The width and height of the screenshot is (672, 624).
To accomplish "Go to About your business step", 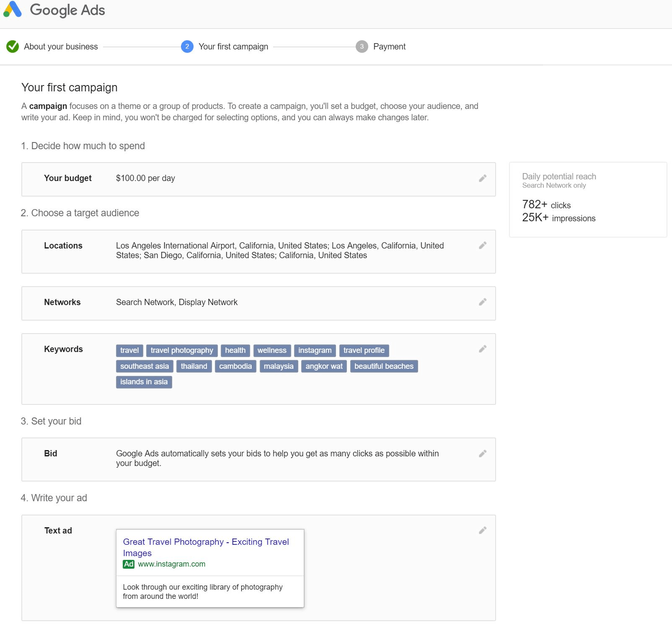I will (x=61, y=47).
